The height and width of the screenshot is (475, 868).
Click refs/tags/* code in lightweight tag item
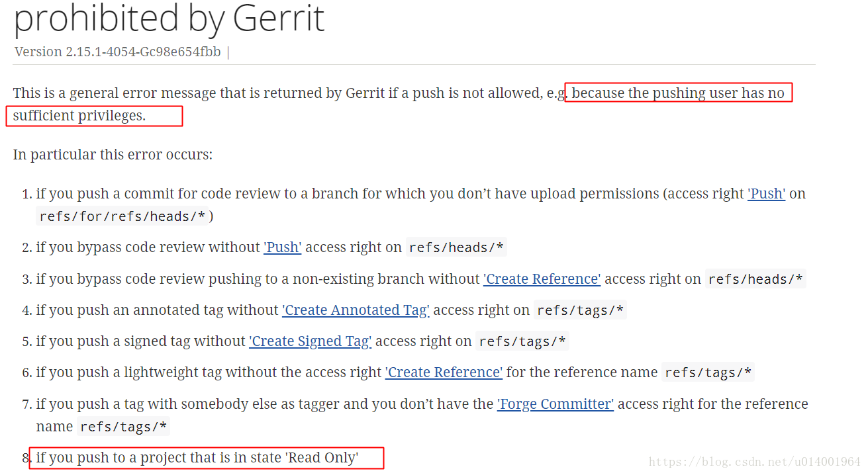coord(708,373)
